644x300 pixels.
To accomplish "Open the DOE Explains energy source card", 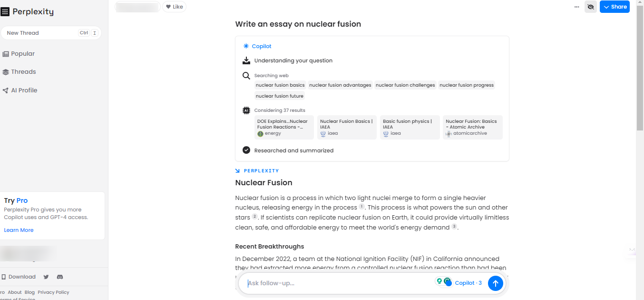I will click(284, 127).
